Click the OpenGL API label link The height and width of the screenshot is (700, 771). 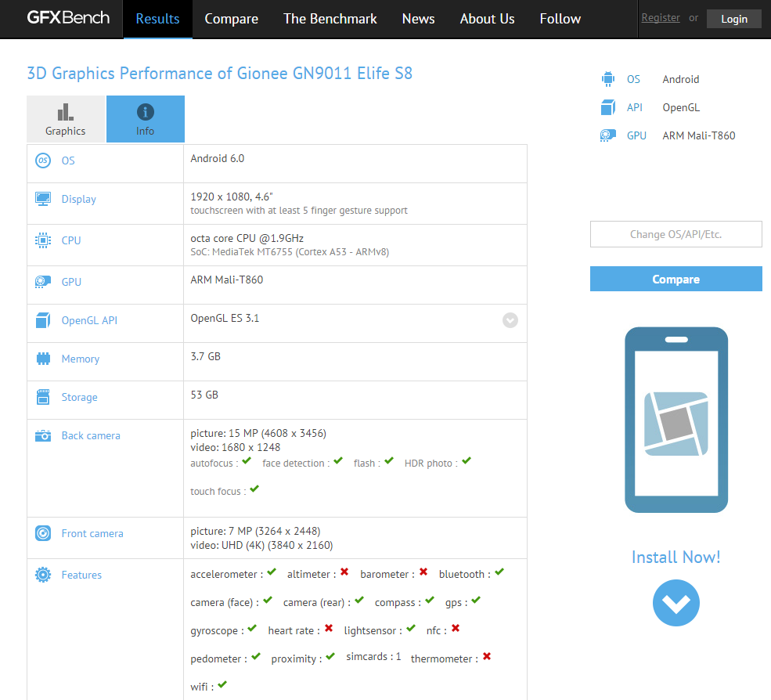(89, 320)
